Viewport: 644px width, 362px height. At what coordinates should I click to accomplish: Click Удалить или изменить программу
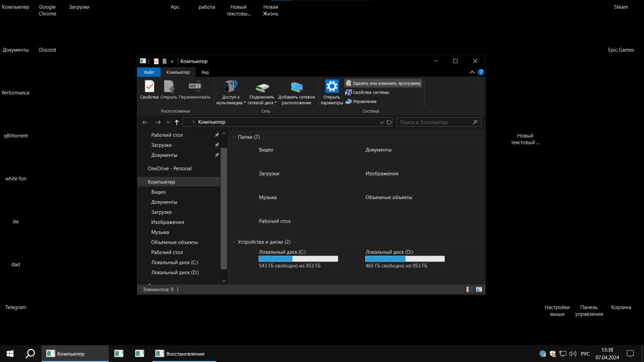tap(383, 83)
